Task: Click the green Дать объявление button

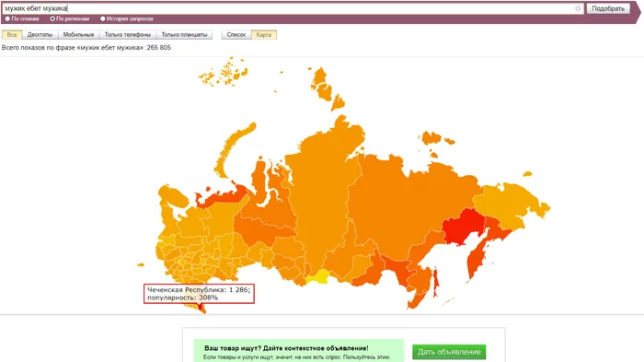Action: click(449, 352)
